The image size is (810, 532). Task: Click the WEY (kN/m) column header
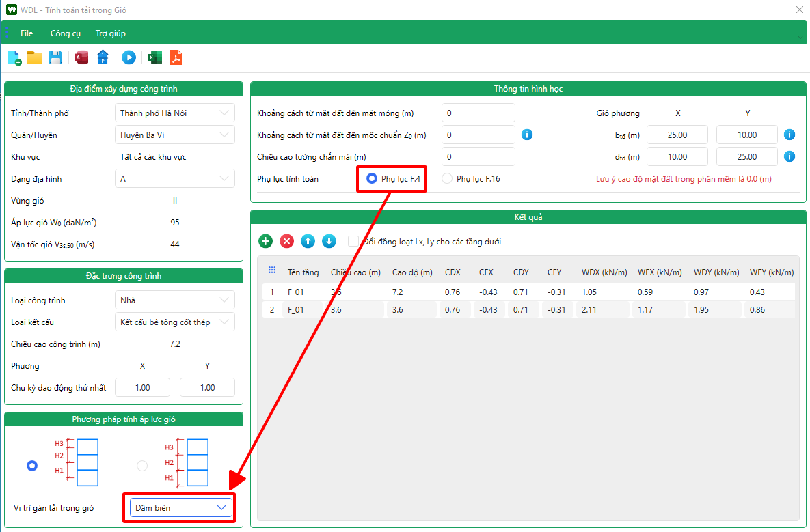(x=772, y=272)
